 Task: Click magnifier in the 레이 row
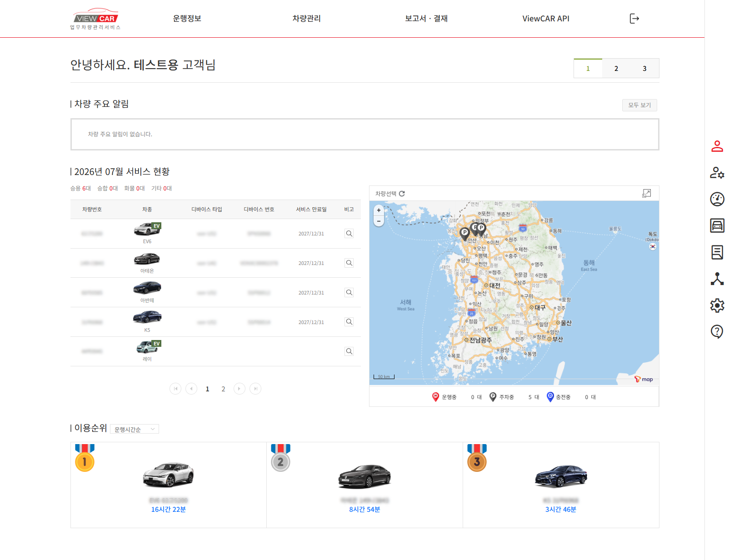point(349,351)
